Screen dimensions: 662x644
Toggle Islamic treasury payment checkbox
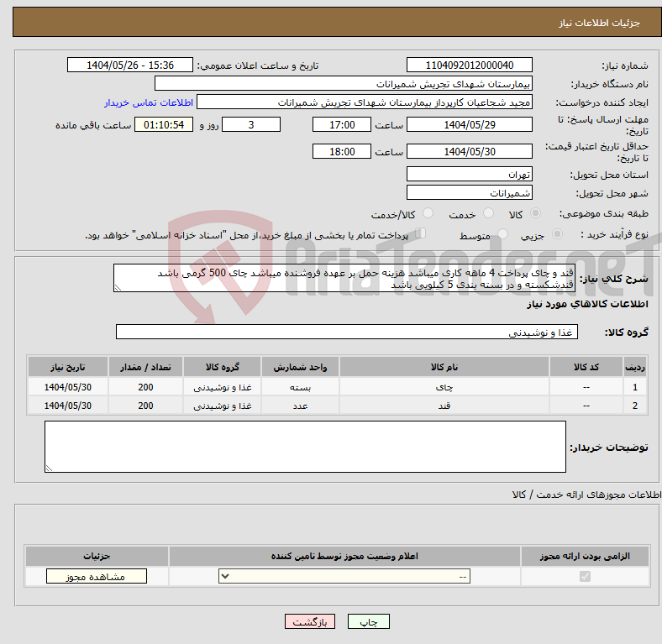pyautogui.click(x=420, y=233)
